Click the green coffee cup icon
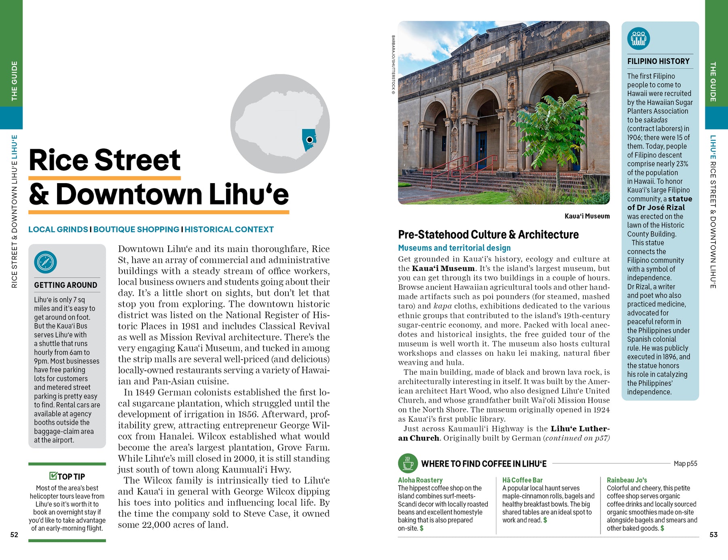 click(408, 463)
